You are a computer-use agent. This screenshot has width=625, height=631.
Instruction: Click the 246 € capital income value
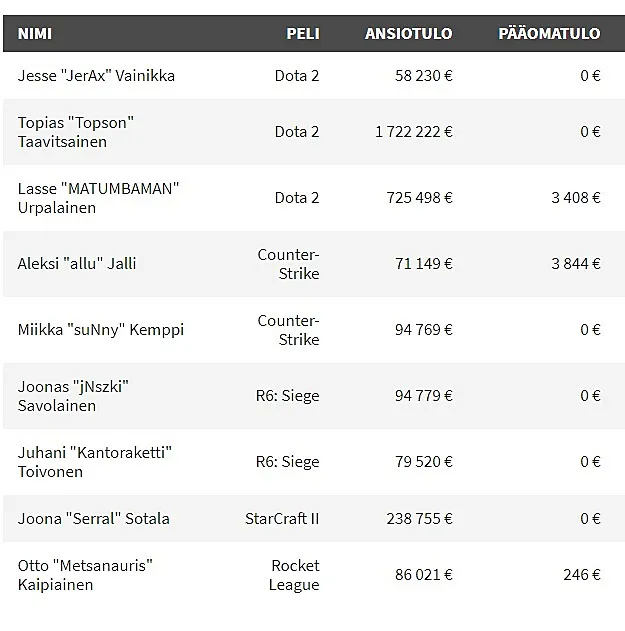pos(582,575)
